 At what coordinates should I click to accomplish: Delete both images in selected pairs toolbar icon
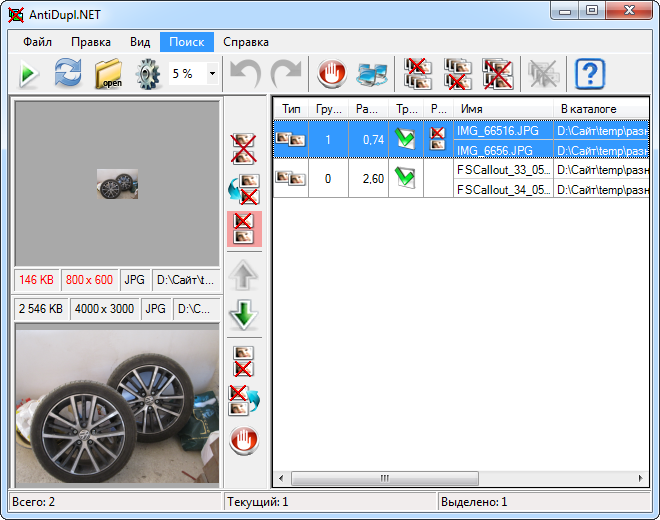[x=498, y=74]
